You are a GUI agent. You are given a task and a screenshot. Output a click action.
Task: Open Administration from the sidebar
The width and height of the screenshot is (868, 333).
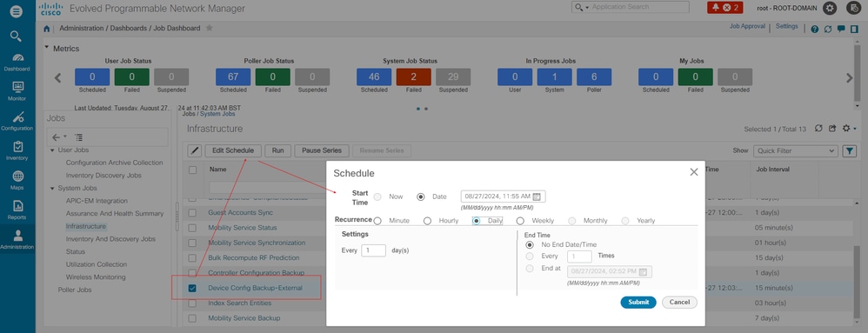coord(17,239)
